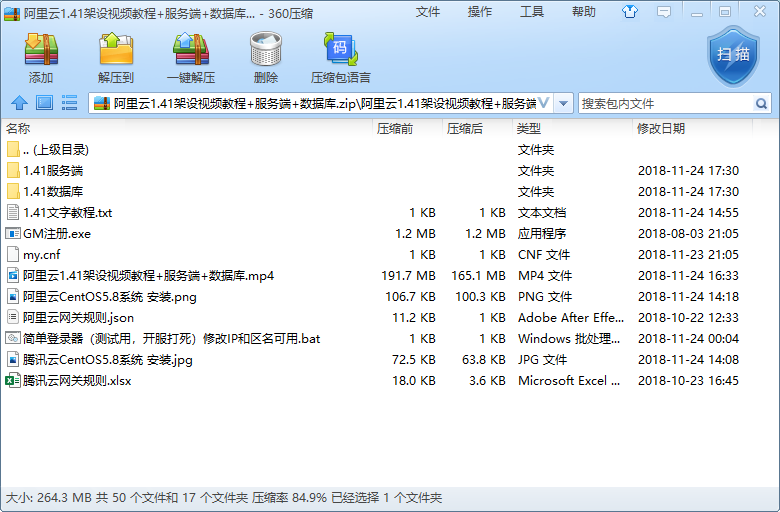Click the 1.41数据库 folder icon
This screenshot has width=780, height=512.
[13, 192]
